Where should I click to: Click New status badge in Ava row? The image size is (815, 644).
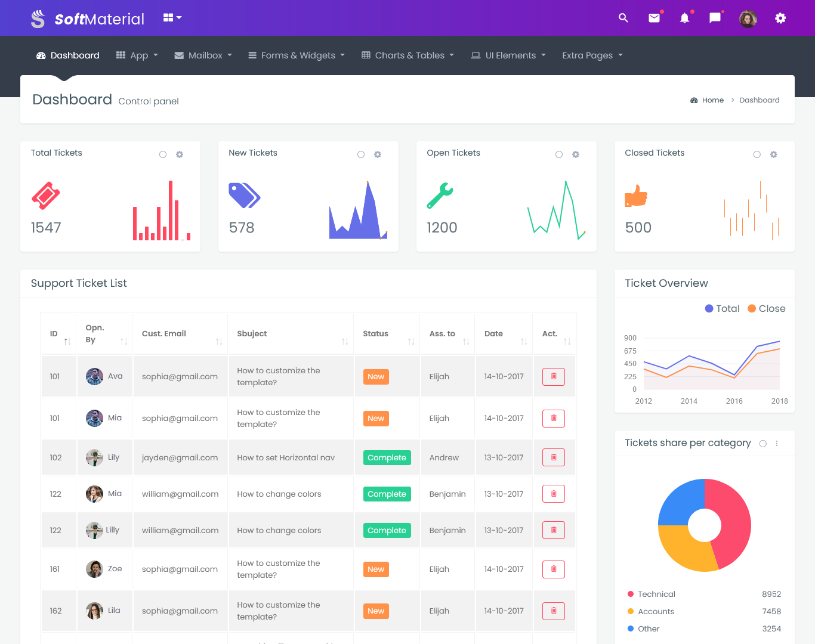(x=376, y=377)
